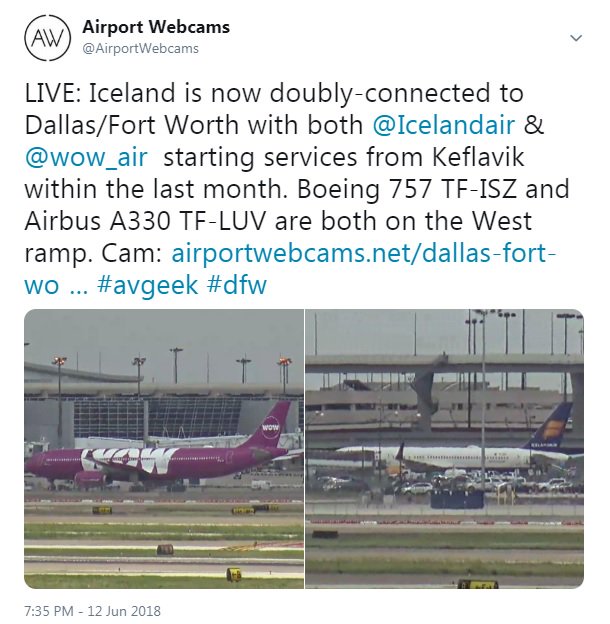Open the @Icelandair mention
Image resolution: width=610 pixels, height=624 pixels.
click(x=444, y=125)
